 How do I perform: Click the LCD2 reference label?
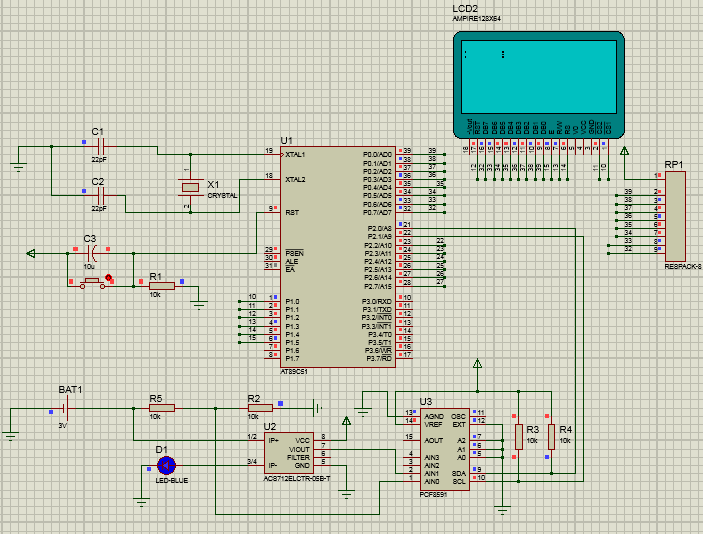click(x=465, y=9)
